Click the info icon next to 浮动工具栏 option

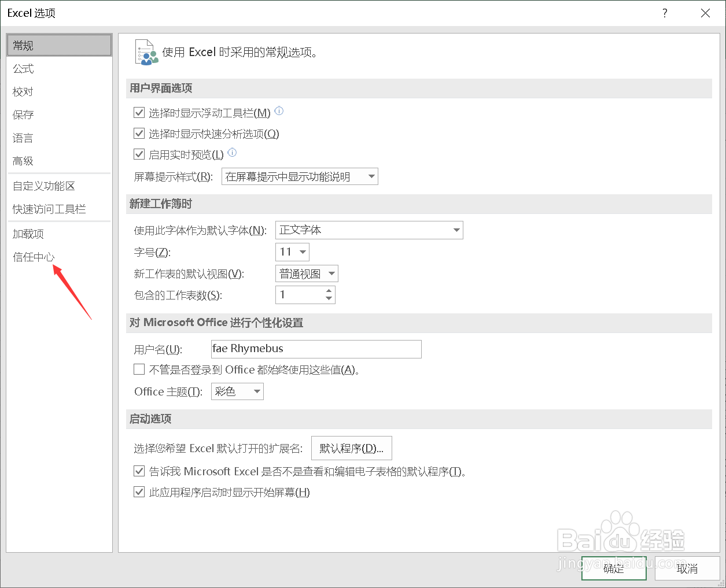click(279, 111)
